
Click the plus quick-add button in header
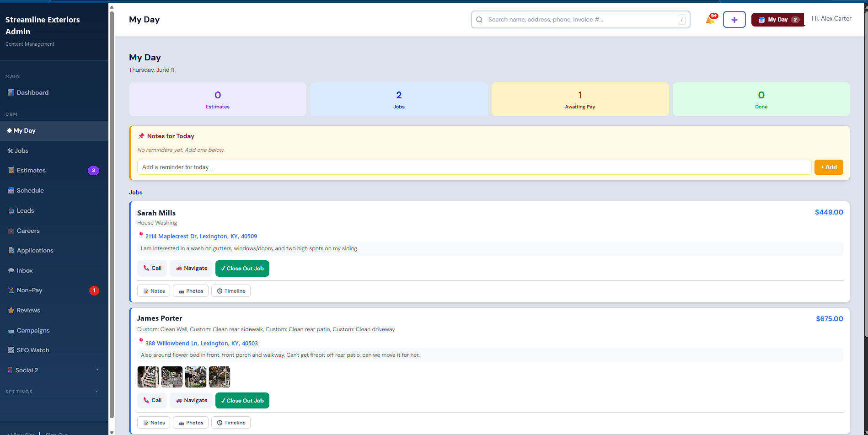[x=734, y=20]
